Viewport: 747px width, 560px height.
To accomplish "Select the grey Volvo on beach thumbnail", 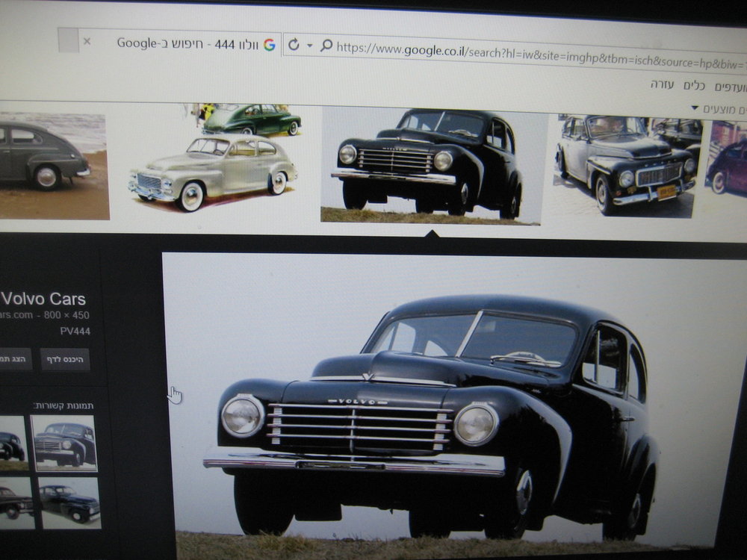I will pos(52,166).
